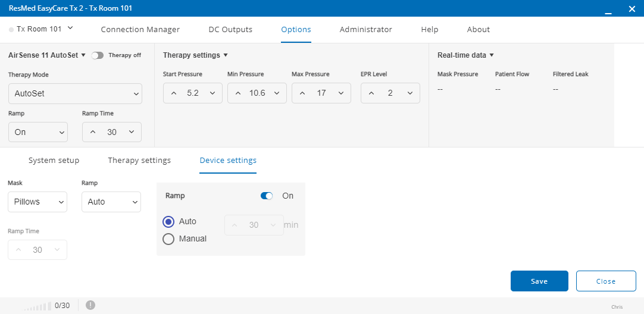Increase EPR Level with up arrow
Viewport: 644px width, 314px height.
point(371,93)
